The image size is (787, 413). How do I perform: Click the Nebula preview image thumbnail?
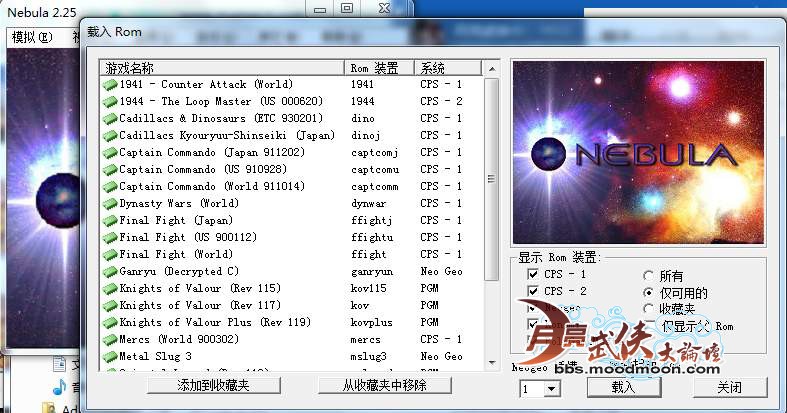638,152
